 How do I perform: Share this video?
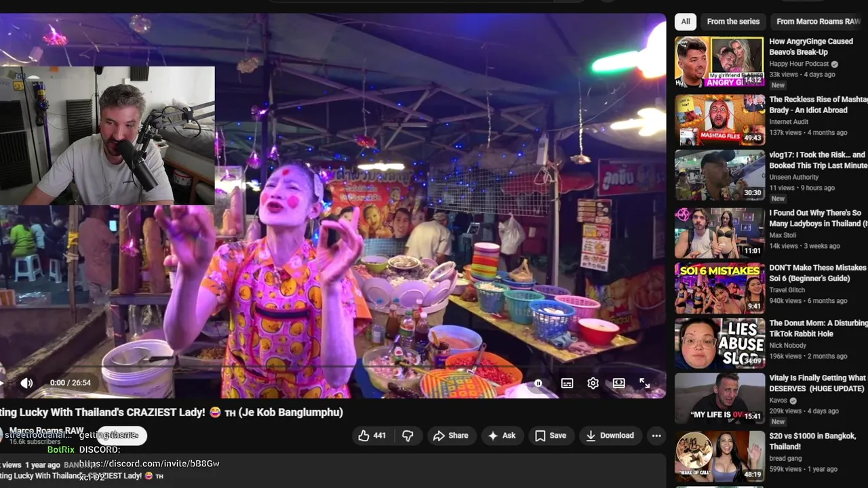450,436
